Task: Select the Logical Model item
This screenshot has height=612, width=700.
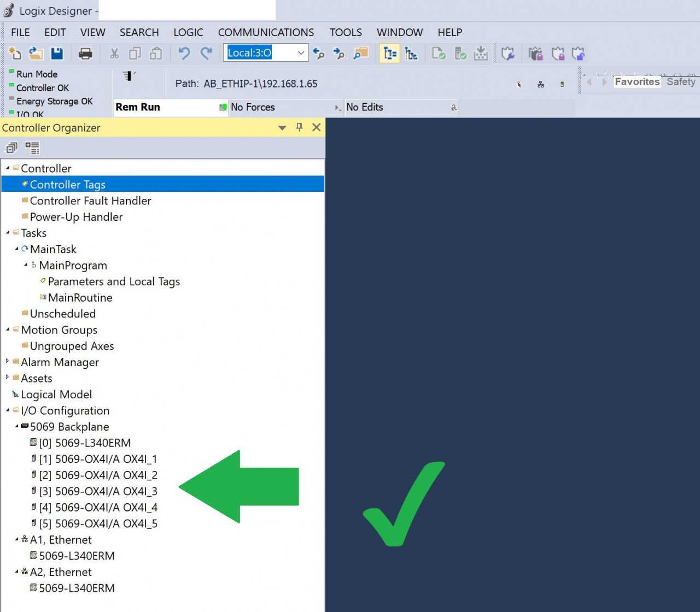Action: (56, 394)
